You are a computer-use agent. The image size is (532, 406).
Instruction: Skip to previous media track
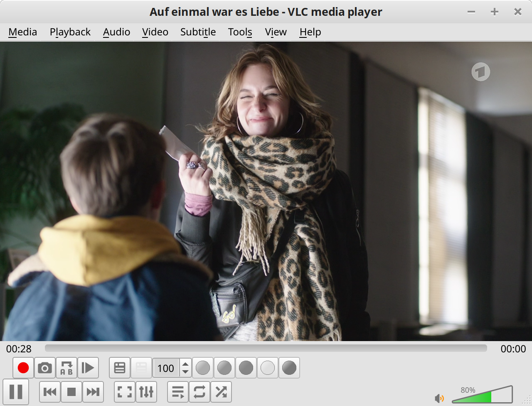50,392
